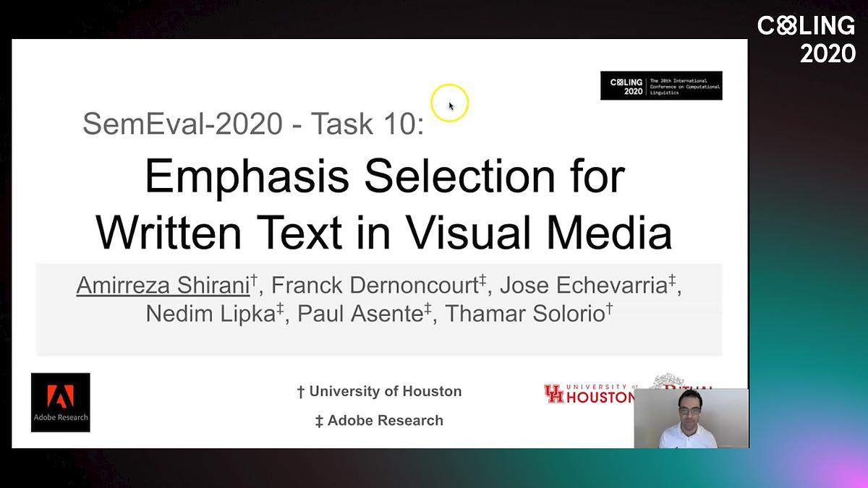Viewport: 868px width, 488px height.
Task: Click the 'SemEval-2020 - Task 10:' subtitle
Action: click(252, 124)
